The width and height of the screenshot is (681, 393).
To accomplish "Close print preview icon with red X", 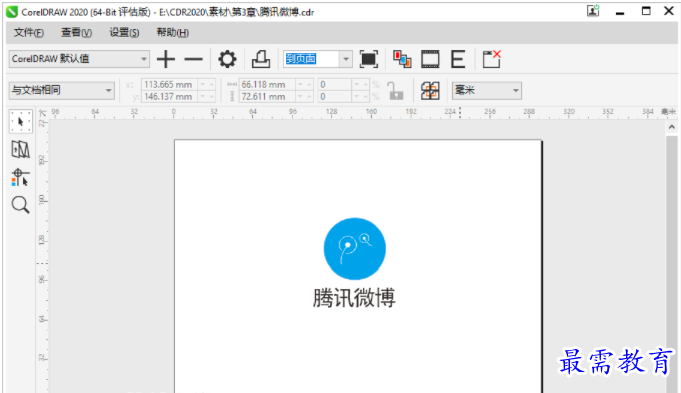I will (x=492, y=59).
